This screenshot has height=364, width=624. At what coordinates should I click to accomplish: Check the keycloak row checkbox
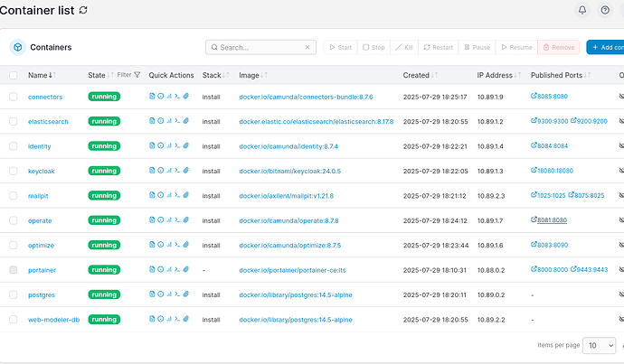14,171
